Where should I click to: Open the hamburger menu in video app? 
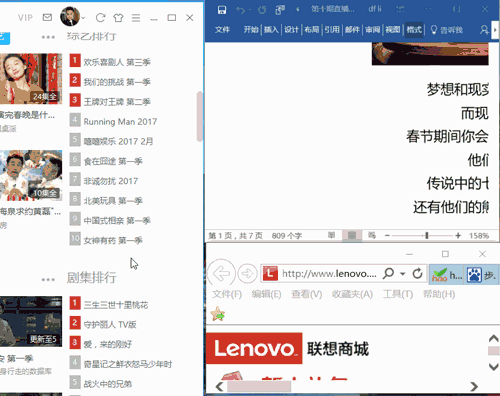tap(136, 17)
